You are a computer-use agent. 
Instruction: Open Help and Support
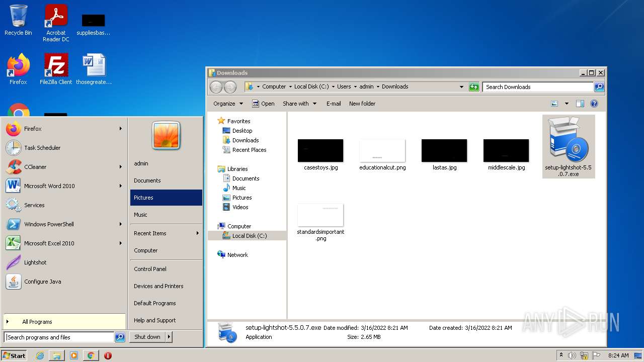(166, 320)
